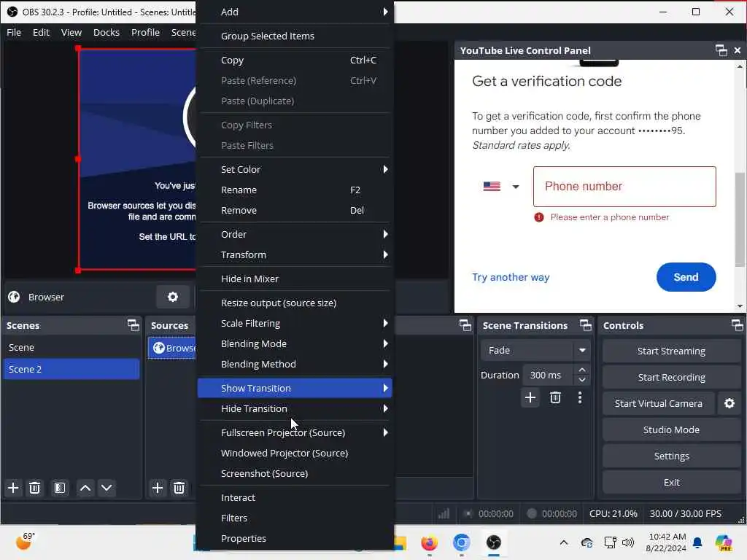Decrease the transition duration
Screen dimensions: 747x560
coord(581,380)
